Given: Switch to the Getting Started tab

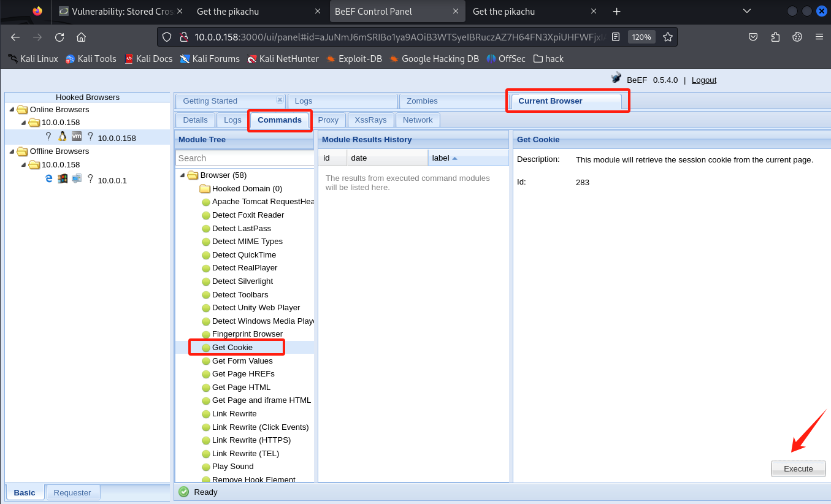Looking at the screenshot, I should [230, 101].
